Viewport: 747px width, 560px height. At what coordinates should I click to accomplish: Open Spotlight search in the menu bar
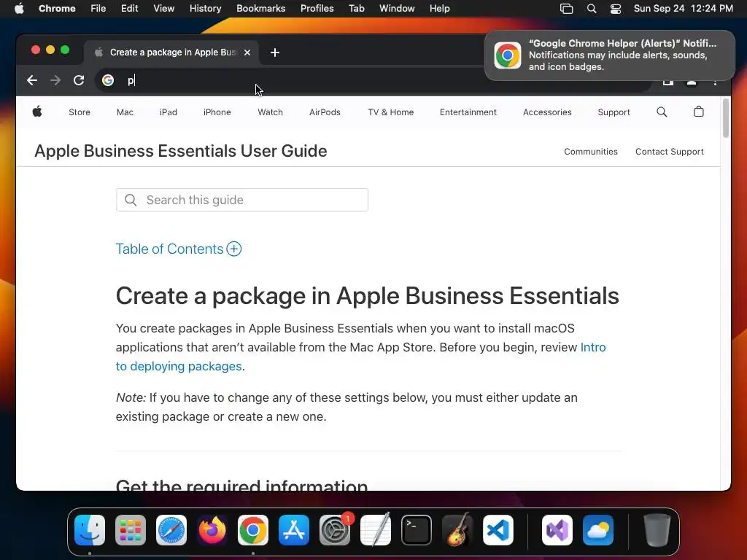pyautogui.click(x=591, y=9)
